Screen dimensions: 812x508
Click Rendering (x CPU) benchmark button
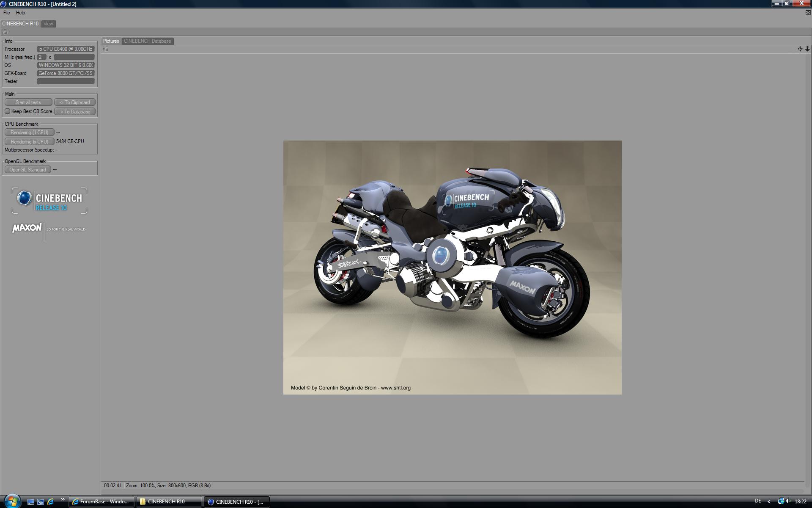tap(29, 141)
